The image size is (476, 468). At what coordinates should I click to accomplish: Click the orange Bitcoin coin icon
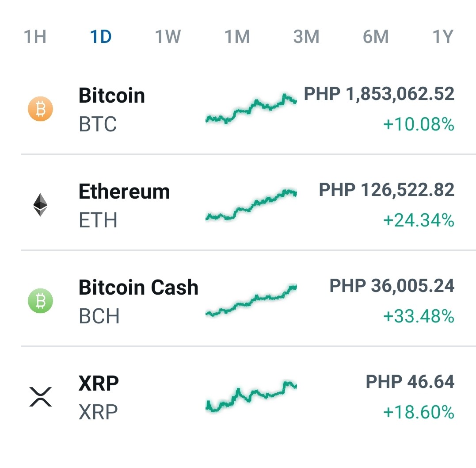click(40, 109)
